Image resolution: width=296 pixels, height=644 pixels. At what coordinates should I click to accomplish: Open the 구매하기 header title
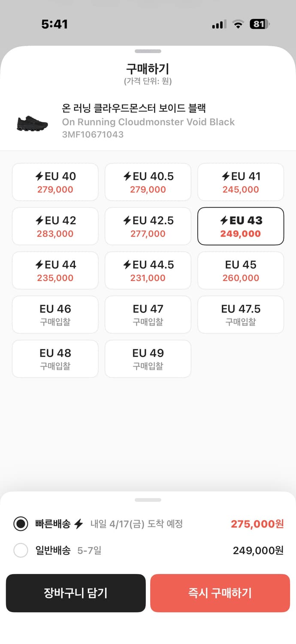pos(148,67)
